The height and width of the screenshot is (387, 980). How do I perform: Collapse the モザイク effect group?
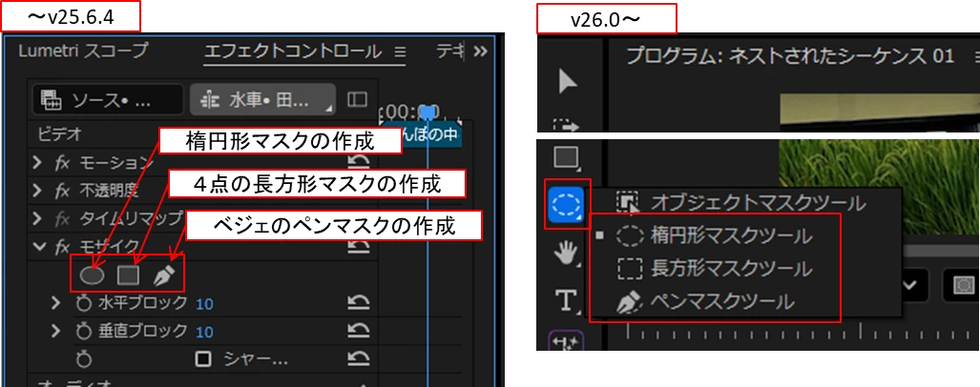point(40,247)
